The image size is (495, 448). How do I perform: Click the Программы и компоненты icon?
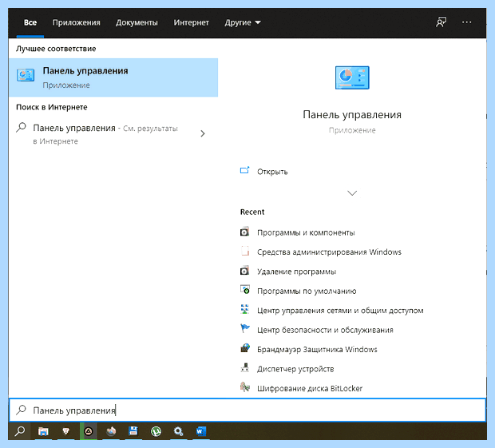click(x=244, y=232)
